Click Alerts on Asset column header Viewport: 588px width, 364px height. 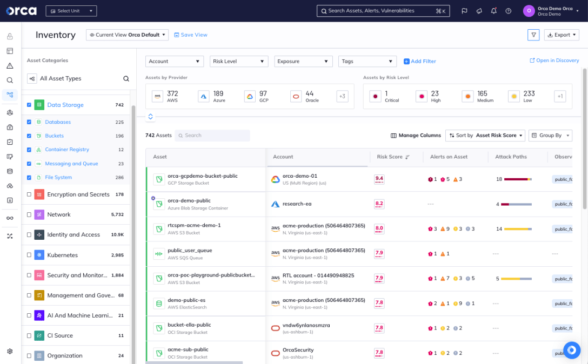pos(449,157)
